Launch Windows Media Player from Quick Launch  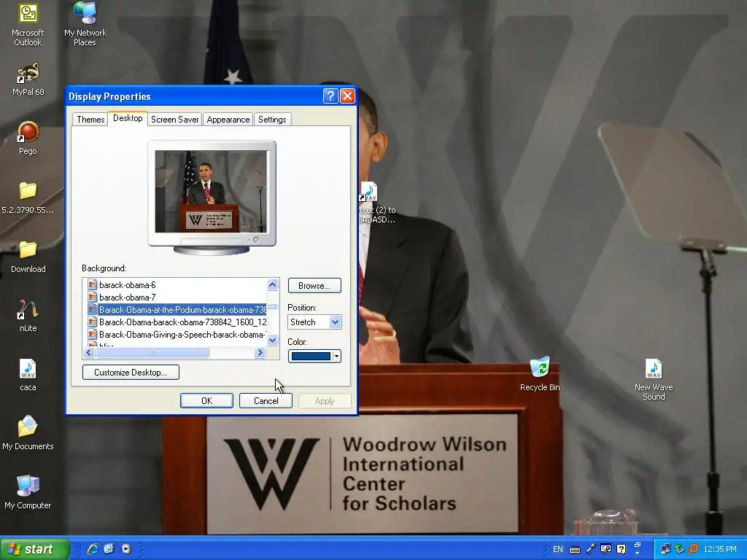point(125,549)
